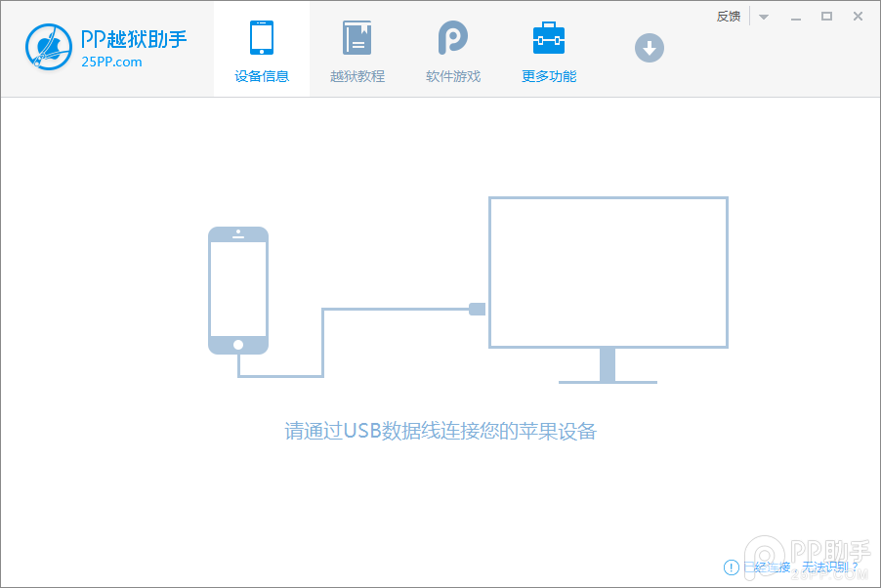The image size is (881, 588).
Task: Select the 设备信息 phone icon
Action: click(261, 37)
